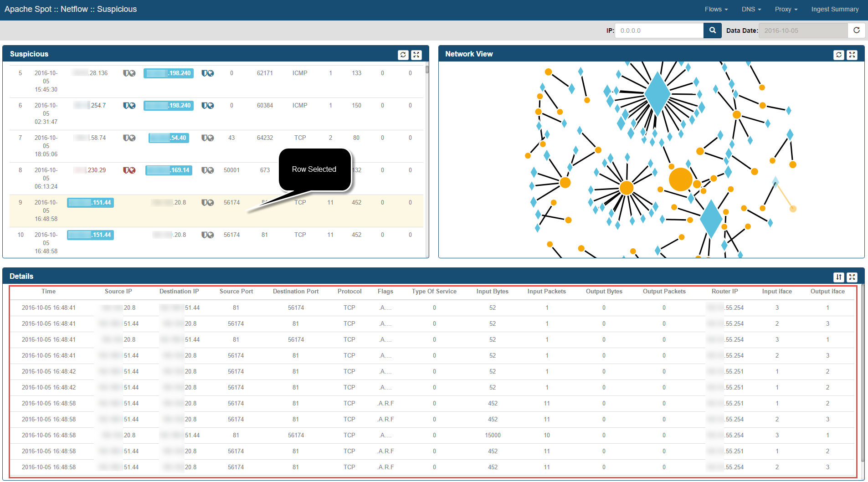Open the DNS dropdown menu
This screenshot has height=482, width=868.
751,9
